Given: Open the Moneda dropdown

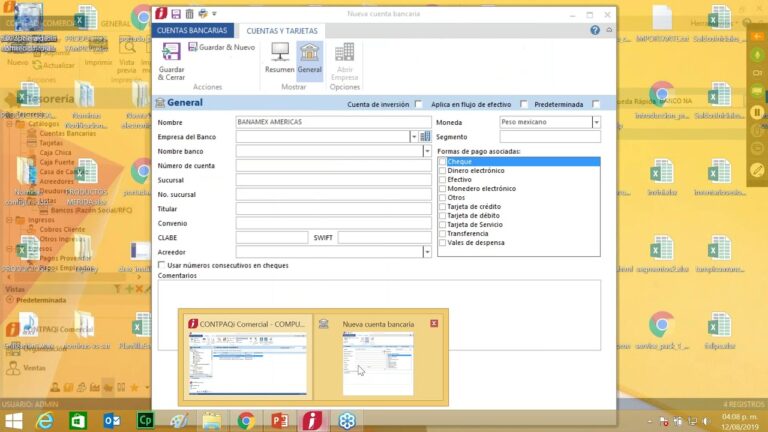Looking at the screenshot, I should point(596,122).
